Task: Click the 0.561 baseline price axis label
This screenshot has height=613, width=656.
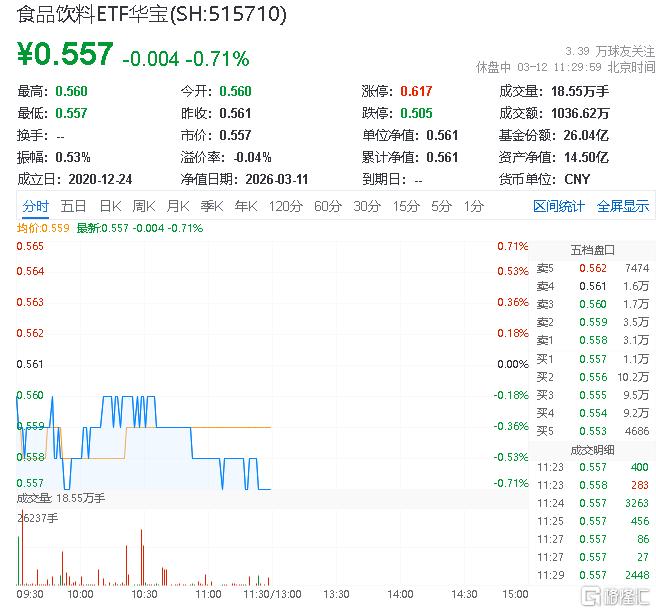Action: 30,364
